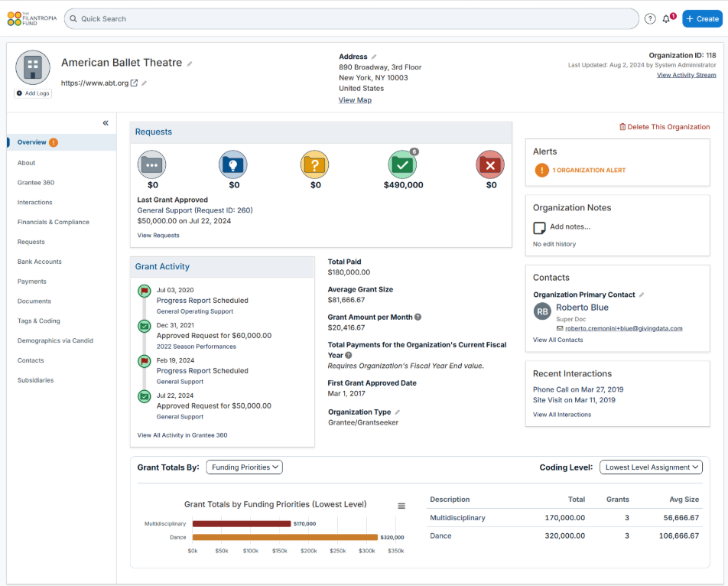
Task: Open View Activity Stream link
Action: click(x=686, y=75)
